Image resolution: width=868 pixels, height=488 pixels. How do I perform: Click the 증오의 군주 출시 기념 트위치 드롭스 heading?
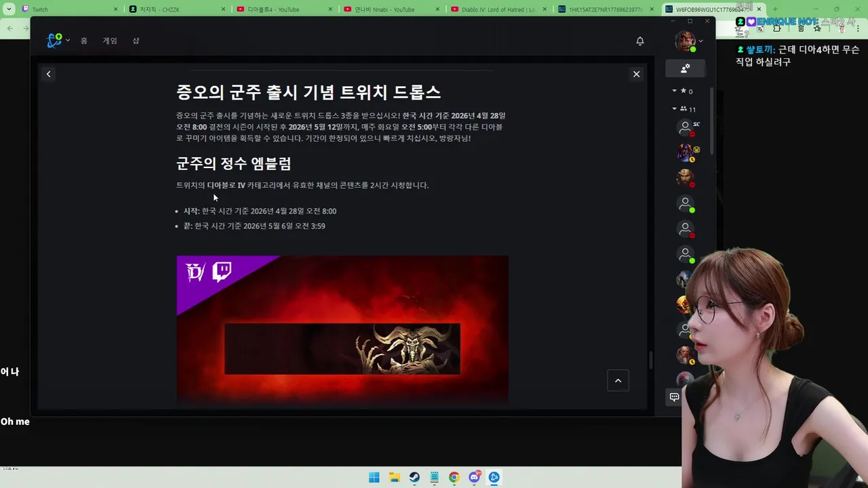pyautogui.click(x=309, y=92)
